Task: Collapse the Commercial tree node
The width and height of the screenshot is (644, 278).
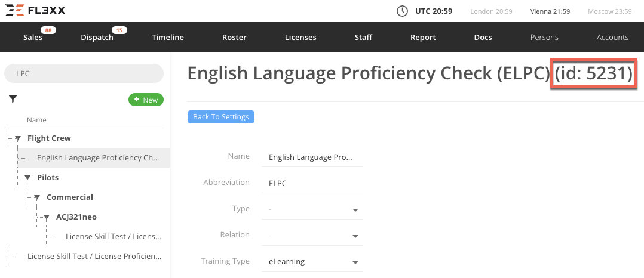Action: coord(37,197)
